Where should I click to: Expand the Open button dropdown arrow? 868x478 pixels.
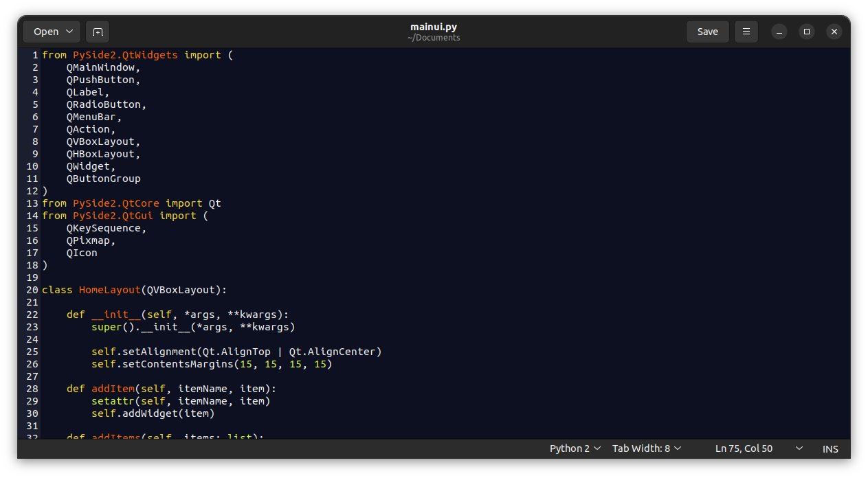click(x=69, y=32)
